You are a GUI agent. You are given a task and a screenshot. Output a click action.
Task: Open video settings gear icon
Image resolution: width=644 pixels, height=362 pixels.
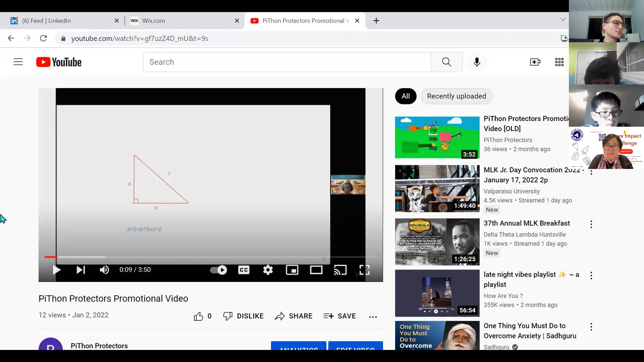pyautogui.click(x=268, y=270)
